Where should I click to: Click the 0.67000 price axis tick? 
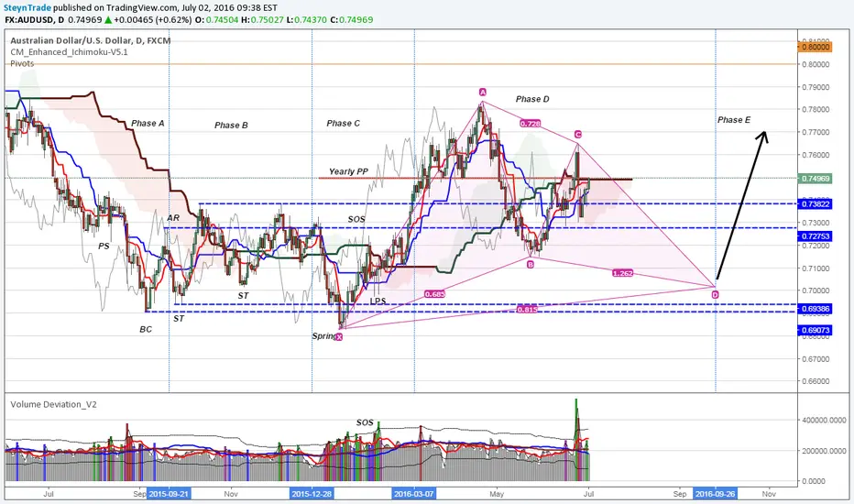click(816, 359)
